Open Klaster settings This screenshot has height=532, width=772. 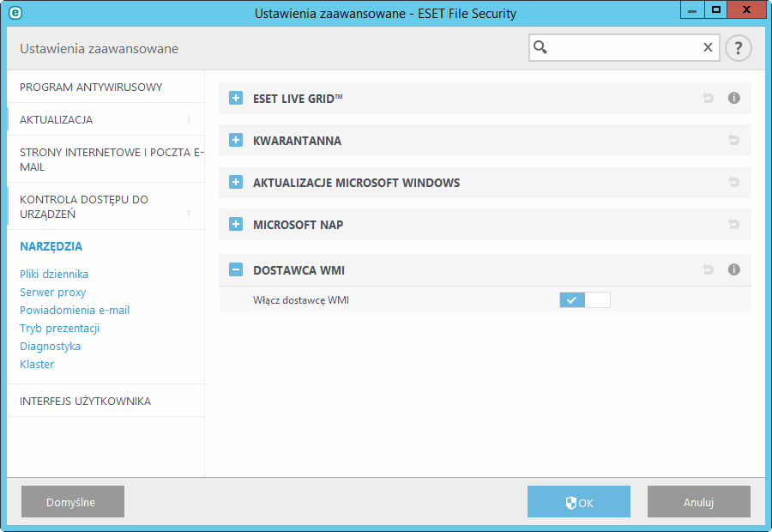point(37,364)
